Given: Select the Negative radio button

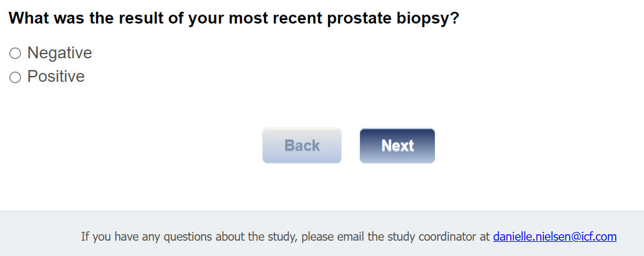Looking at the screenshot, I should pos(15,54).
